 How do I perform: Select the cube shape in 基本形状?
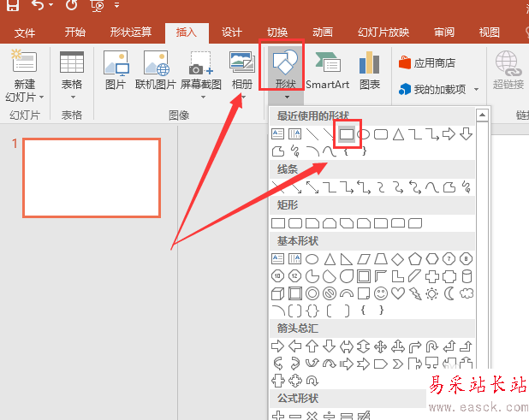coord(277,293)
